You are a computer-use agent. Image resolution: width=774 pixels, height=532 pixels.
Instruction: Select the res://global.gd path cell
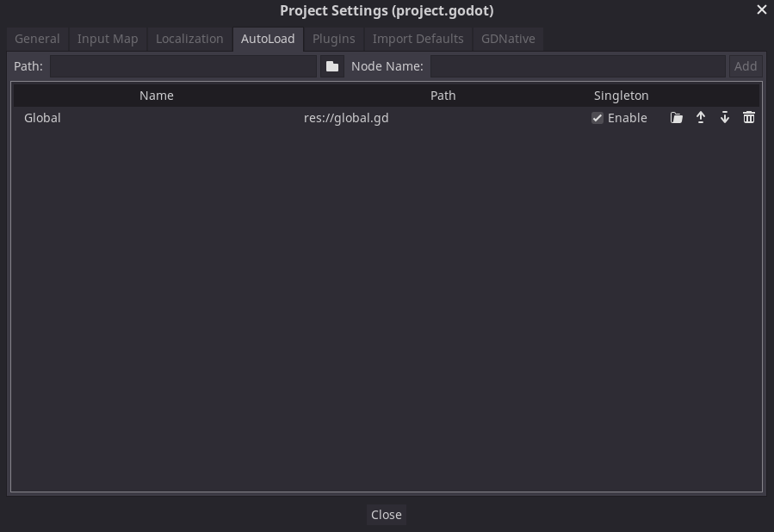[x=443, y=118]
